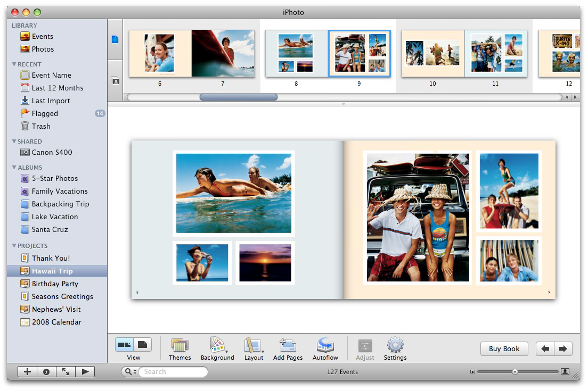The image size is (588, 390).
Task: Click the Autoflow icon
Action: coord(325,346)
